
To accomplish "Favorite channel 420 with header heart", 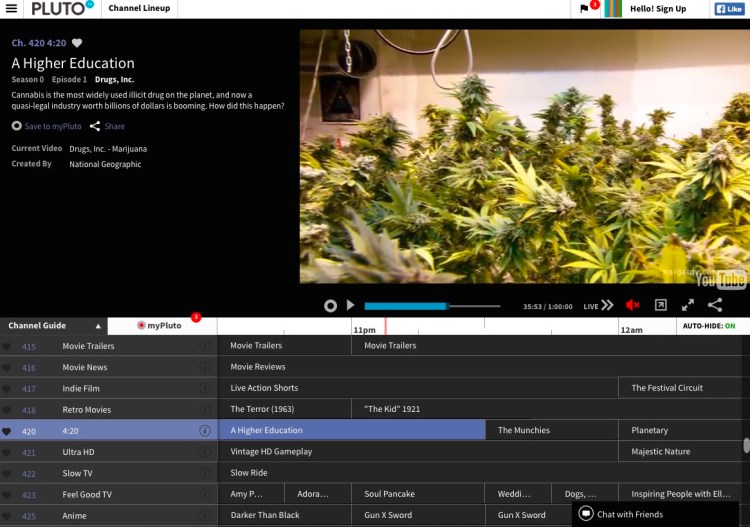I will pyautogui.click(x=77, y=43).
